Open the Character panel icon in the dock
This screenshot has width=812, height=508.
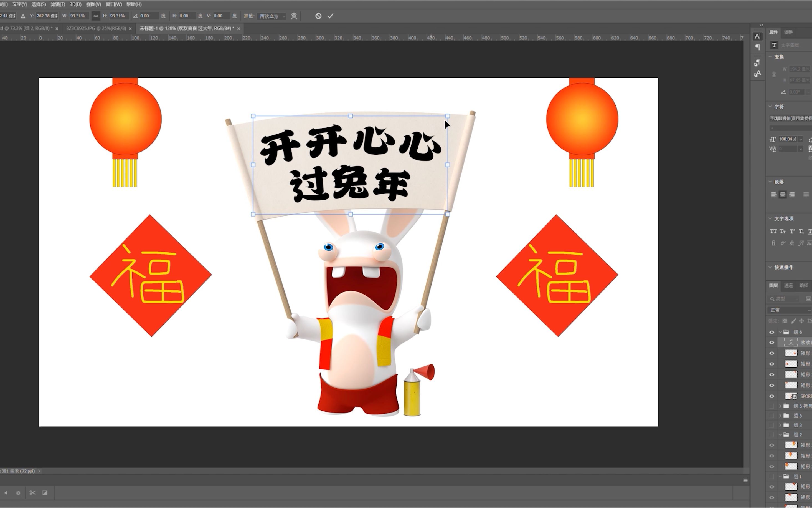(x=757, y=36)
